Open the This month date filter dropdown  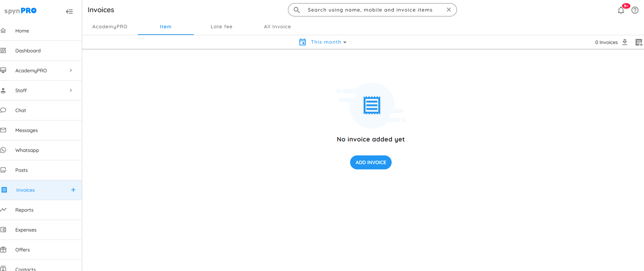pos(328,42)
